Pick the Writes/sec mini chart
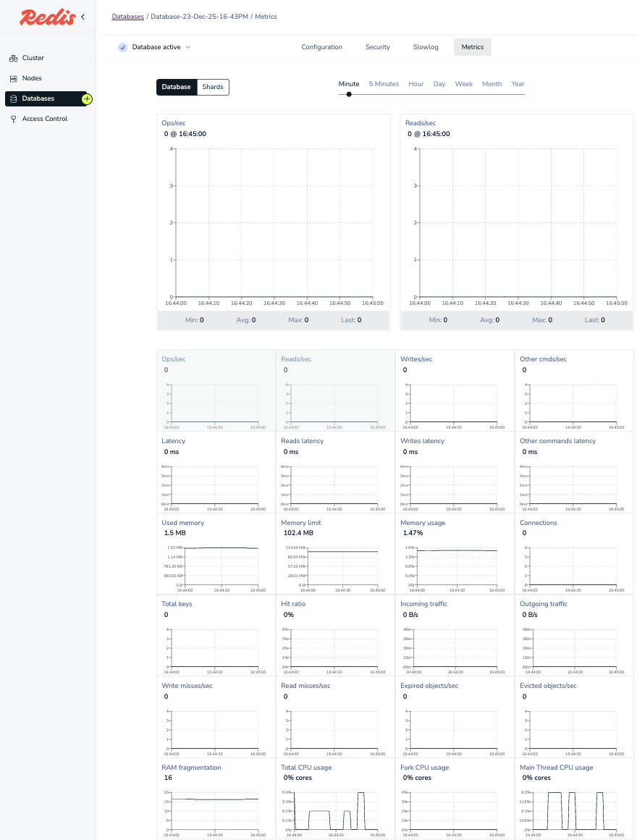The height and width of the screenshot is (840, 637). (455, 391)
